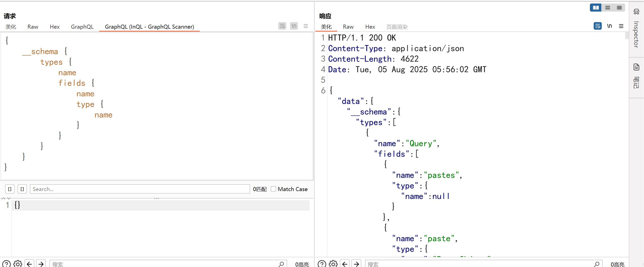
Task: Switch to combined tabbed layout view
Action: click(619, 8)
